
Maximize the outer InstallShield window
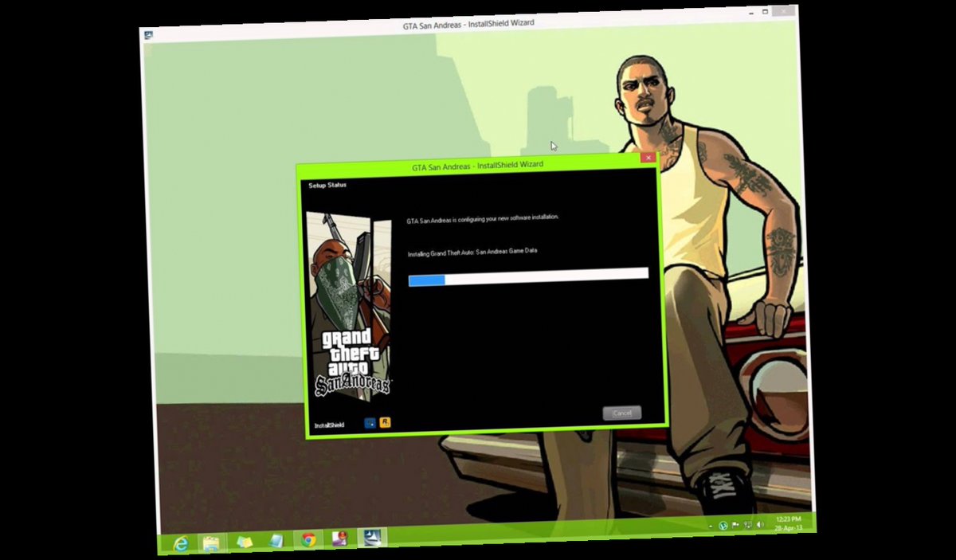coord(765,11)
